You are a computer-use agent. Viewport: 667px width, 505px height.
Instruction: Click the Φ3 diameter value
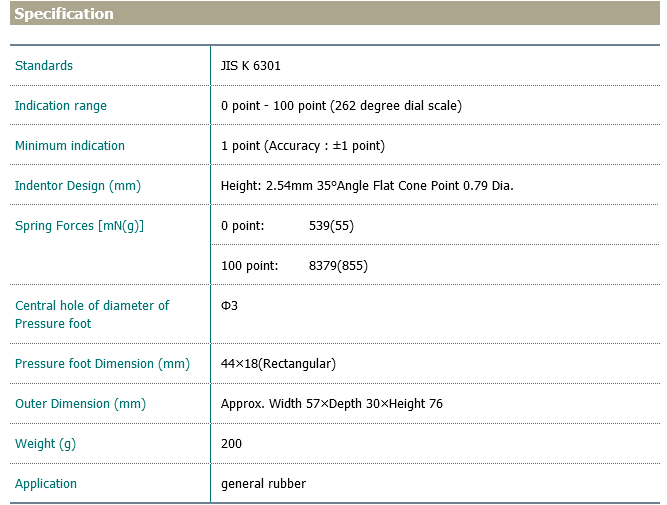[x=229, y=306]
